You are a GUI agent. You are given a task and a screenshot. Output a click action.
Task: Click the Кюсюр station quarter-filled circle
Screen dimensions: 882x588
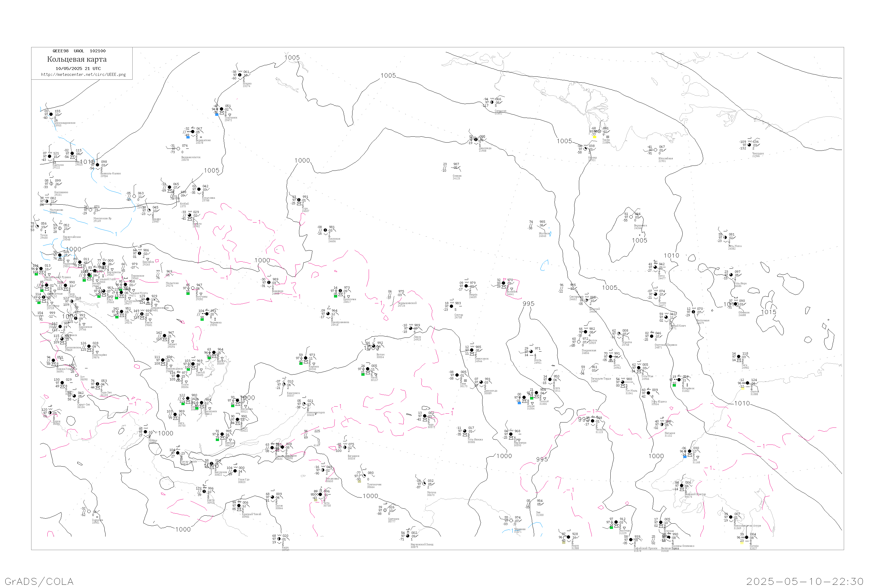pyautogui.click(x=585, y=149)
